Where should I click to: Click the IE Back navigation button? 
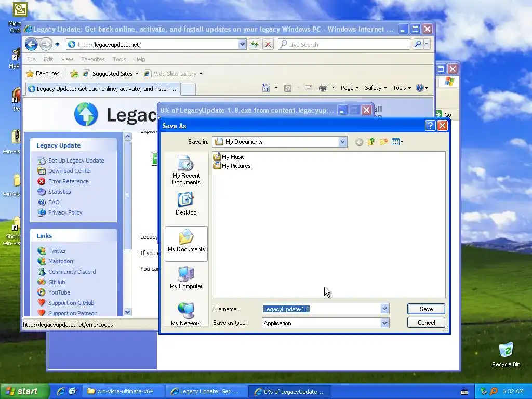[x=31, y=44]
